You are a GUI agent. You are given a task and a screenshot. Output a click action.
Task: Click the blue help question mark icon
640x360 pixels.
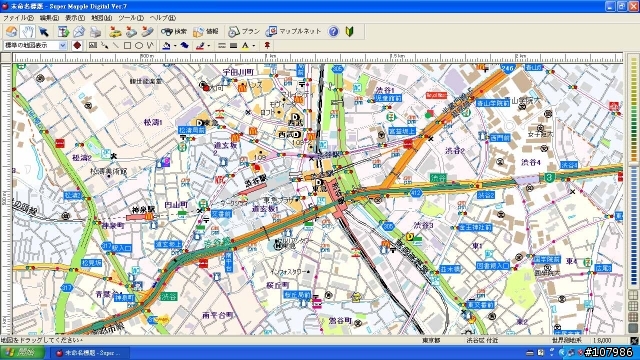[x=333, y=31]
